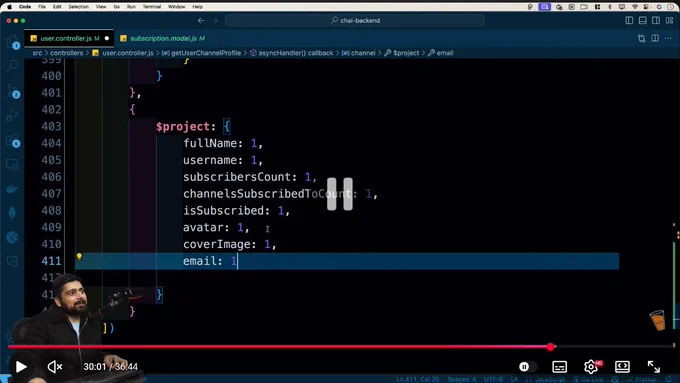This screenshot has height=383, width=680.
Task: Open Remote Explorer in activity bar
Action: (13, 164)
